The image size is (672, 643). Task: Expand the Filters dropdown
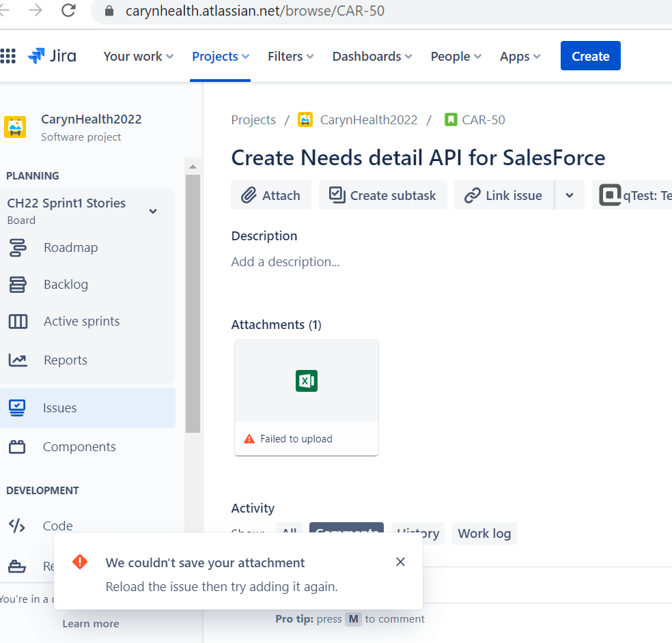290,56
